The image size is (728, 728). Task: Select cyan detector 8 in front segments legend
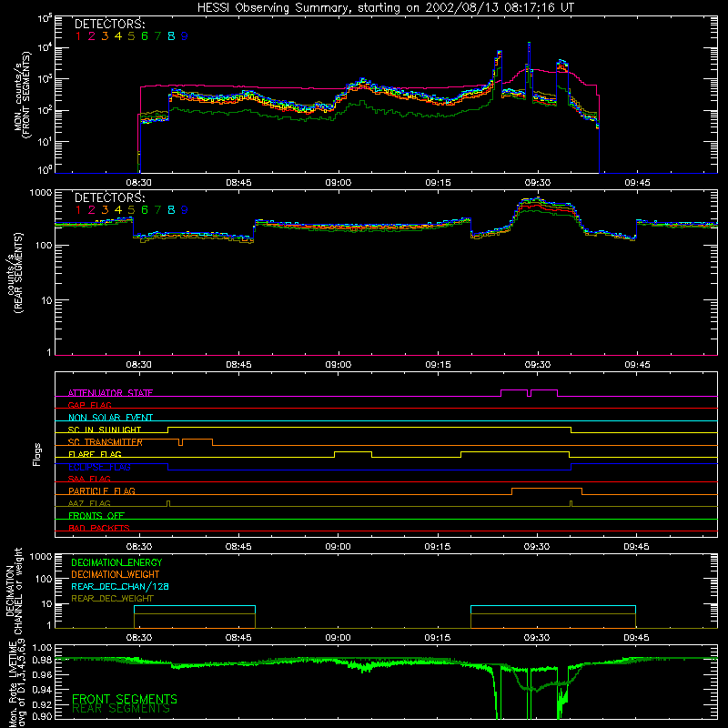tap(171, 36)
